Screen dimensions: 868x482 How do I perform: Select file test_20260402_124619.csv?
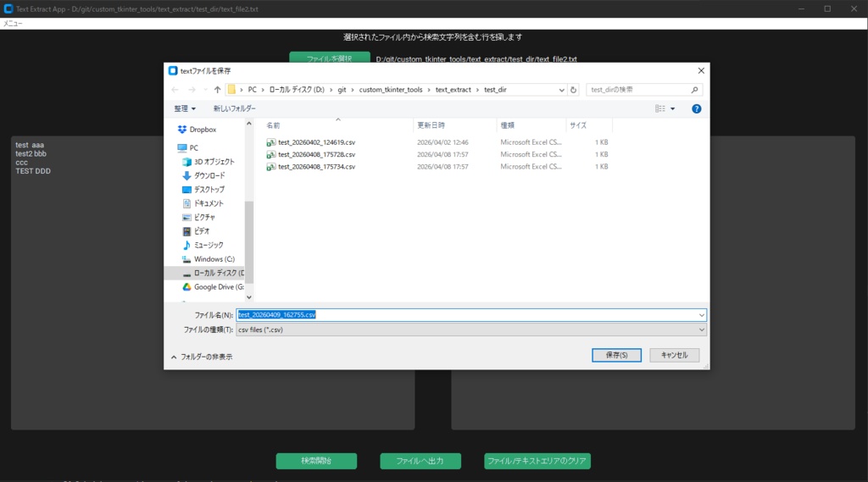click(x=317, y=142)
